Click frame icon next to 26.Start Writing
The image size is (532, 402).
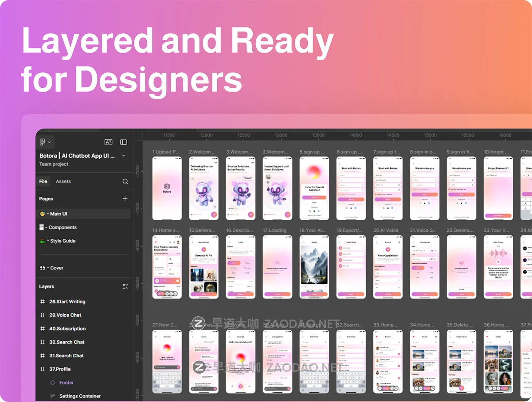[43, 302]
